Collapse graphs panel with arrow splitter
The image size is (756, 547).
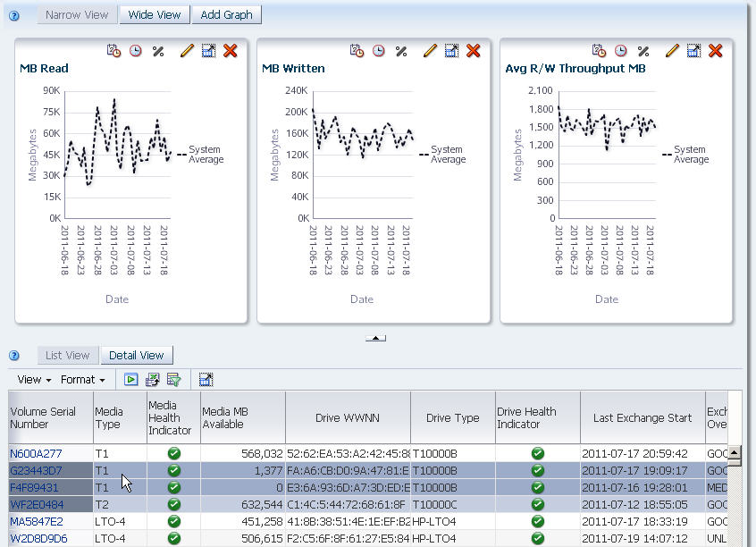coord(375,338)
